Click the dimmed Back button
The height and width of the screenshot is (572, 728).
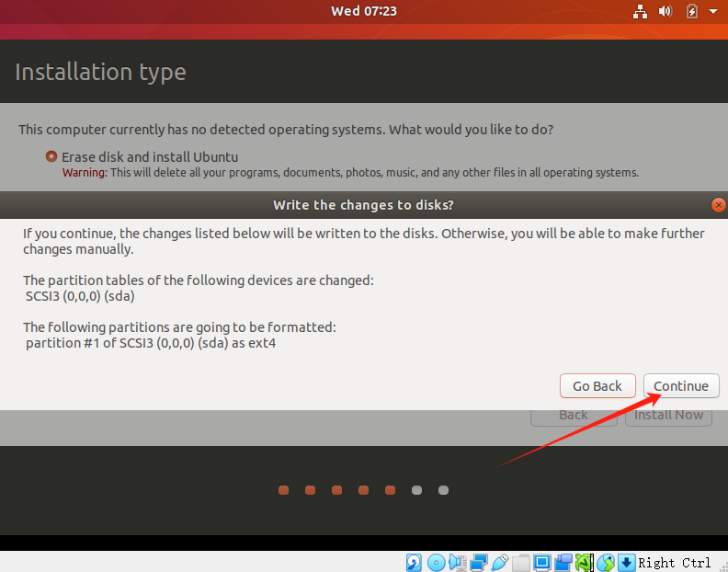tap(574, 415)
